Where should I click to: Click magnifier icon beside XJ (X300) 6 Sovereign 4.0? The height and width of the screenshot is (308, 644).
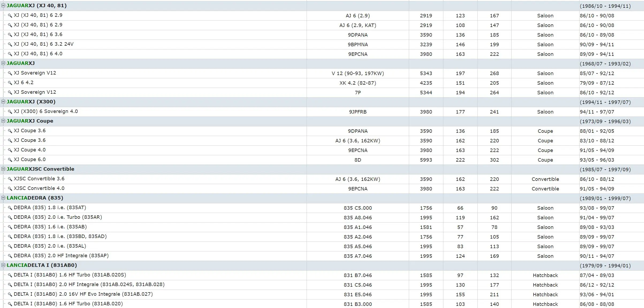coord(10,112)
